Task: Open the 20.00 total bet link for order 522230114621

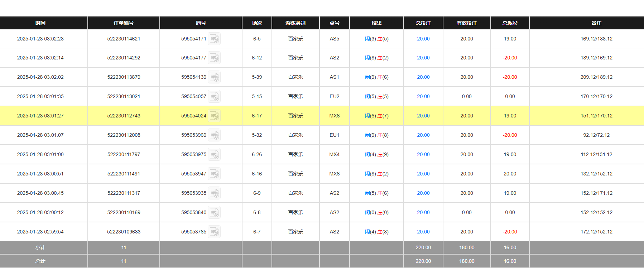Action: pyautogui.click(x=423, y=39)
